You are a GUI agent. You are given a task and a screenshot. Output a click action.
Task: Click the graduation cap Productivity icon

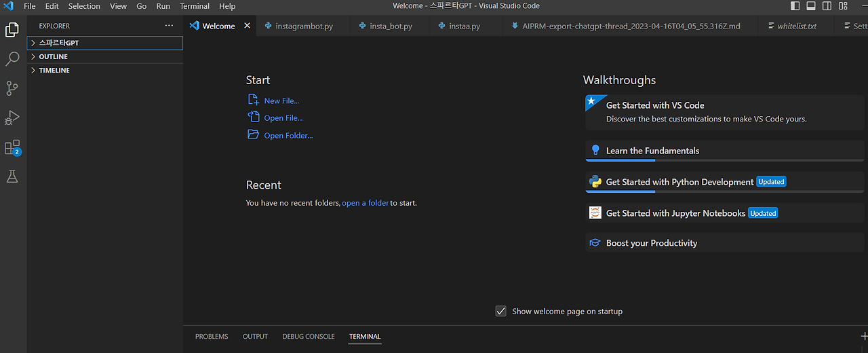pyautogui.click(x=595, y=242)
